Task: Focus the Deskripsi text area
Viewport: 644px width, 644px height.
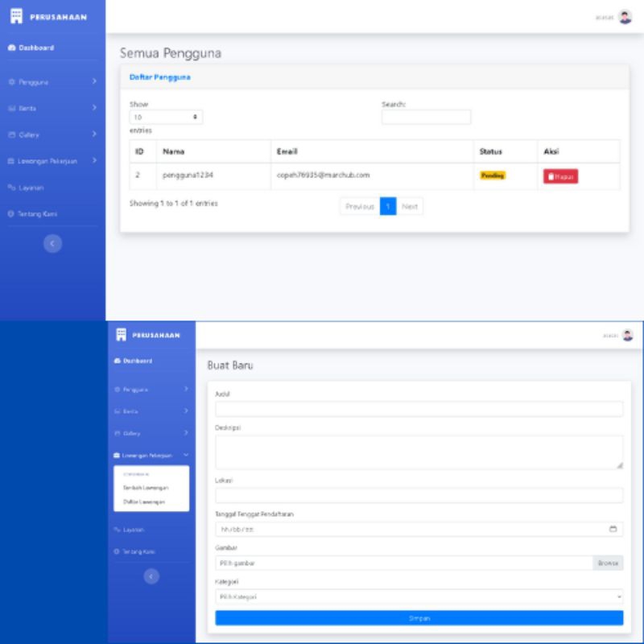Action: click(419, 452)
